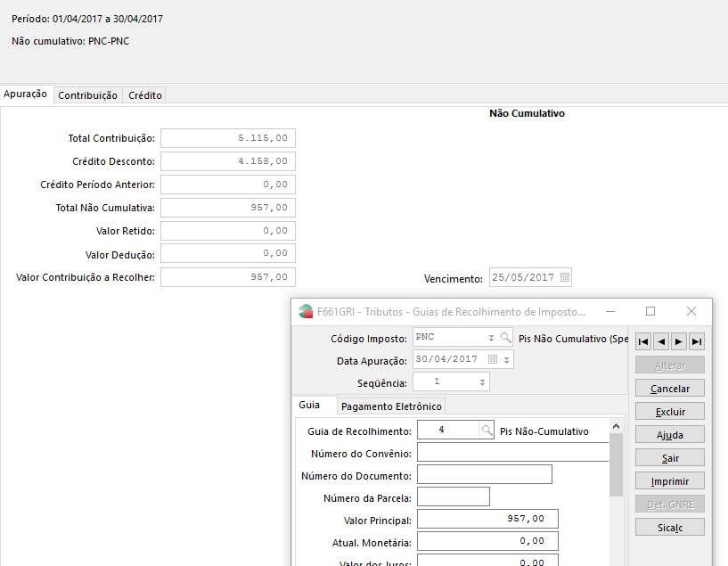Click 'Pis Não-Cumulativo' description text
This screenshot has height=566, width=728.
(544, 431)
